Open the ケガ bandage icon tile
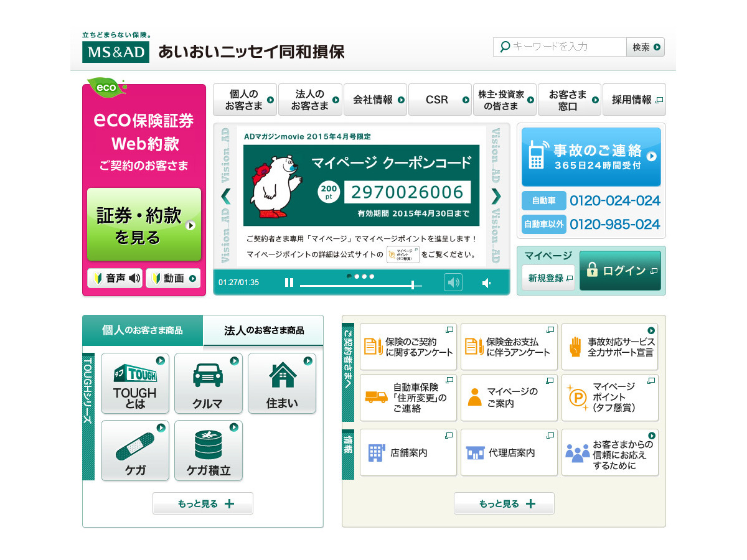The width and height of the screenshot is (747, 560). pos(134,450)
